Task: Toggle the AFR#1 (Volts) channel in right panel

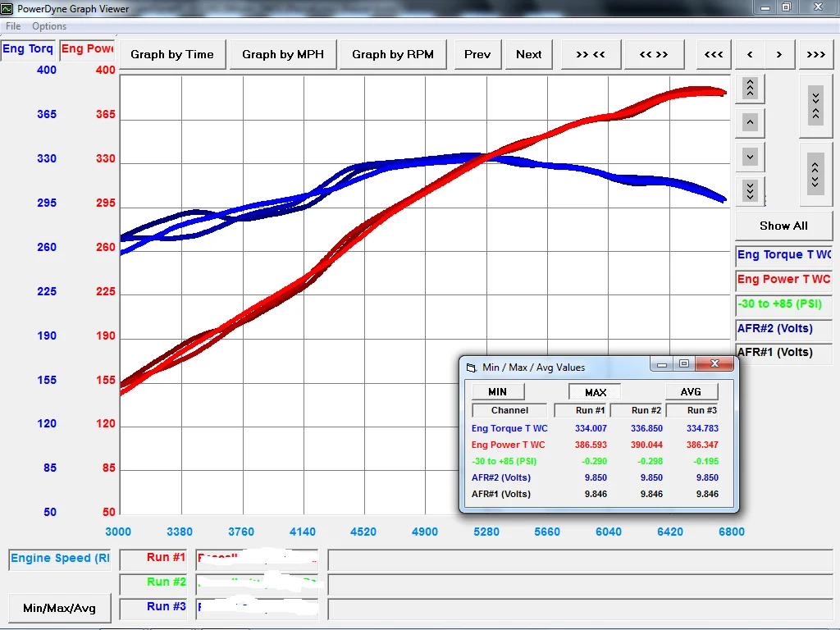Action: [x=783, y=353]
